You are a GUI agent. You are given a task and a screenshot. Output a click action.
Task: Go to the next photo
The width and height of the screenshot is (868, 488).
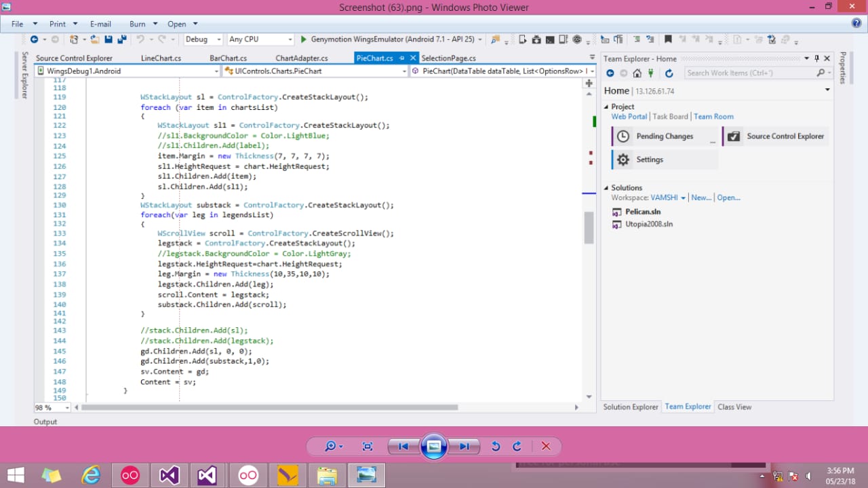click(465, 446)
